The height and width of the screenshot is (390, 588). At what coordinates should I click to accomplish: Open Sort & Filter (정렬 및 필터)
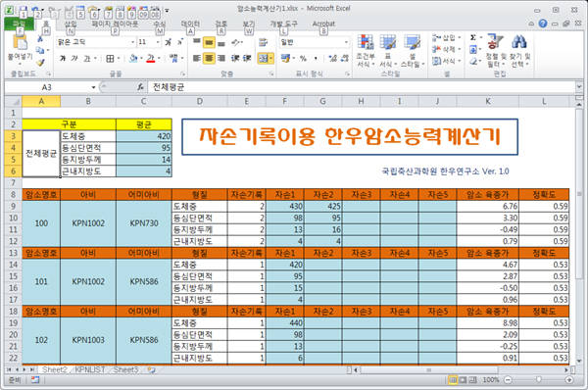(x=496, y=51)
